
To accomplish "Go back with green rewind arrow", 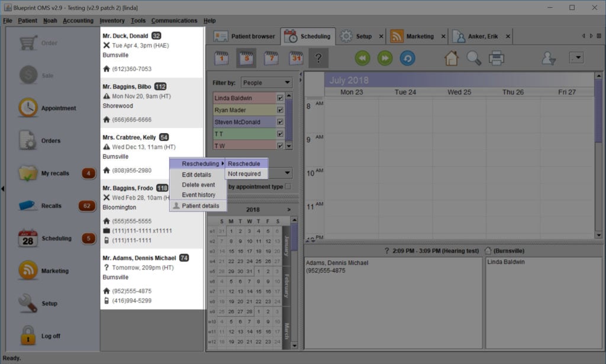I will coord(363,58).
